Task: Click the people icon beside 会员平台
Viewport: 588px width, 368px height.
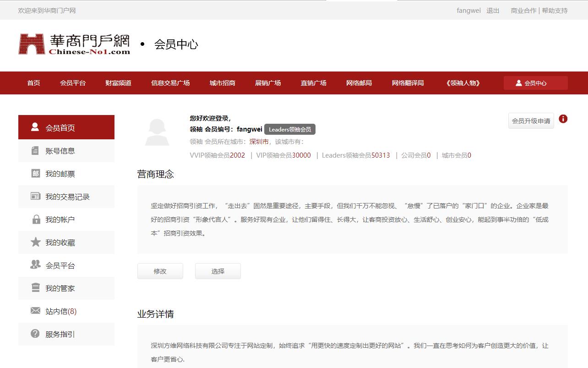Action: pos(35,265)
